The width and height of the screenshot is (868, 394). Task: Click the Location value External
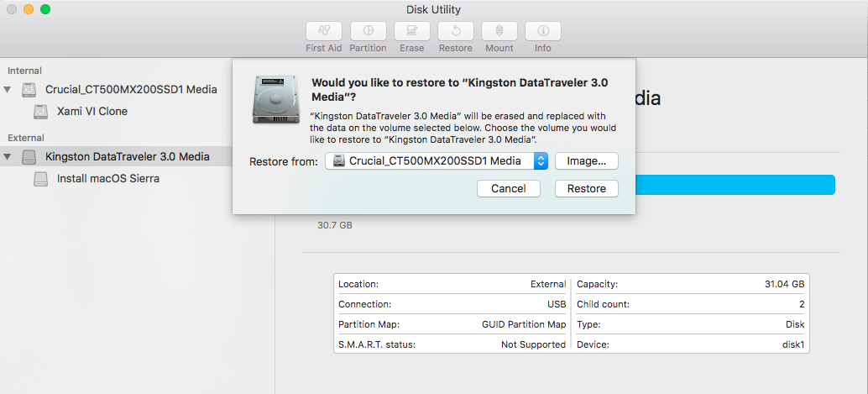pyautogui.click(x=548, y=284)
